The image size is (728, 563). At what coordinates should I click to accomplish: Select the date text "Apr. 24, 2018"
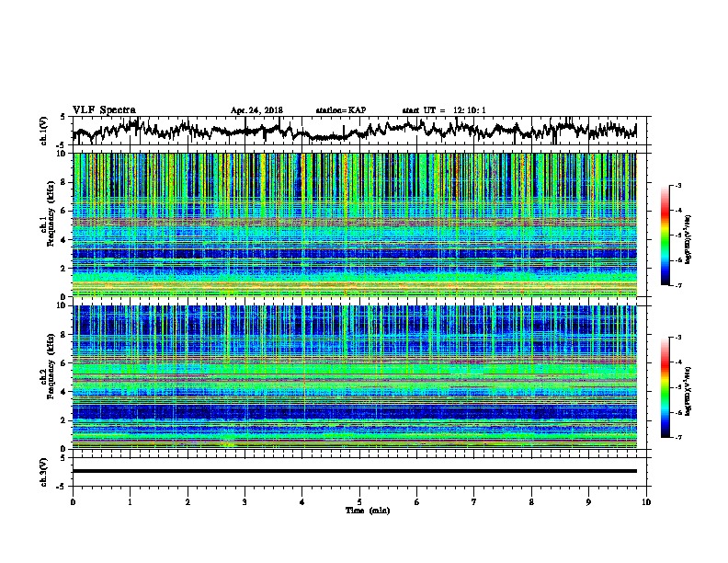pyautogui.click(x=256, y=110)
